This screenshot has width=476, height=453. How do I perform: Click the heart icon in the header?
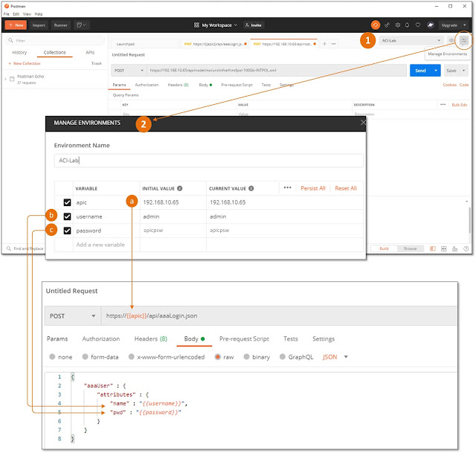coord(418,25)
